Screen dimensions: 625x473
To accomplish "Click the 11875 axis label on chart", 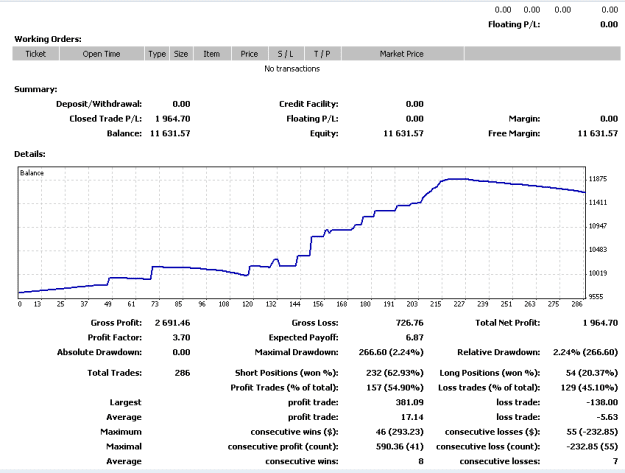I will pyautogui.click(x=598, y=179).
